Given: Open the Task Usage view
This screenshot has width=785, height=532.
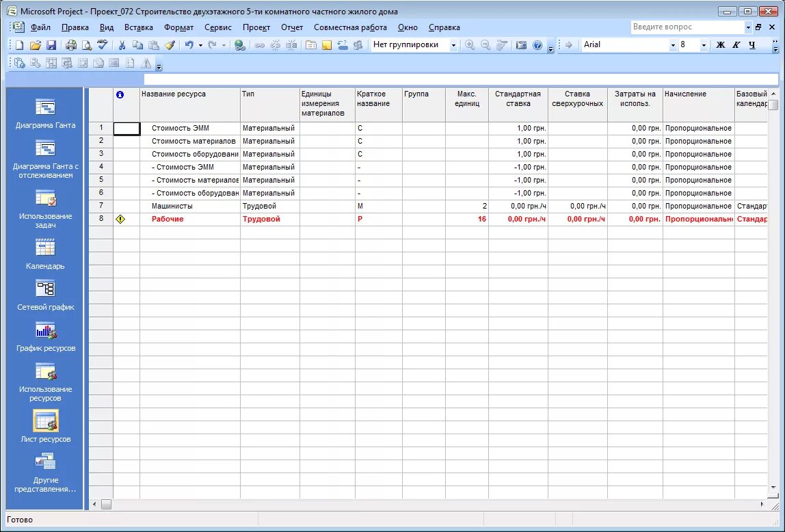Looking at the screenshot, I should tap(45, 210).
